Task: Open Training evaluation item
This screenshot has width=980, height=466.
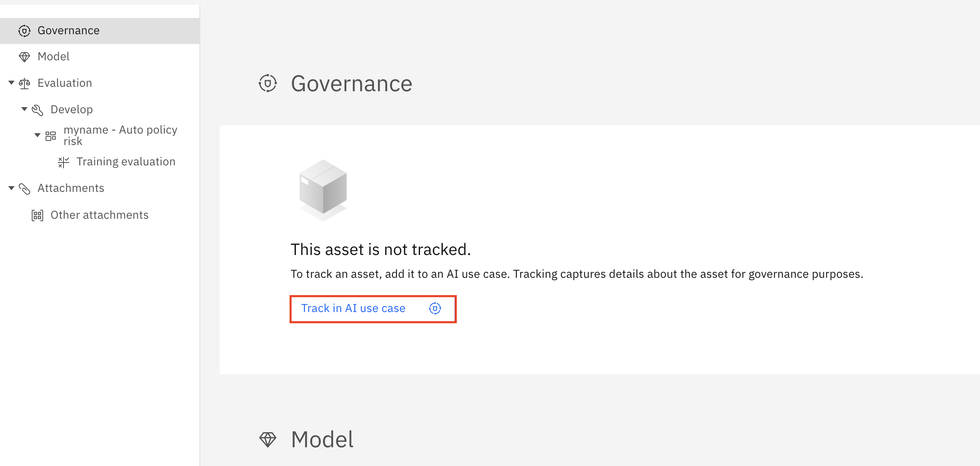Action: point(126,162)
